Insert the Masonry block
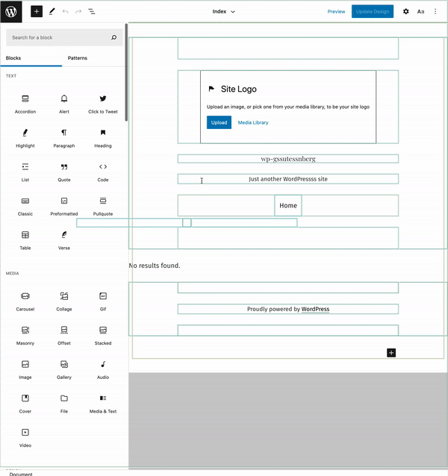448x476 pixels. (x=25, y=336)
